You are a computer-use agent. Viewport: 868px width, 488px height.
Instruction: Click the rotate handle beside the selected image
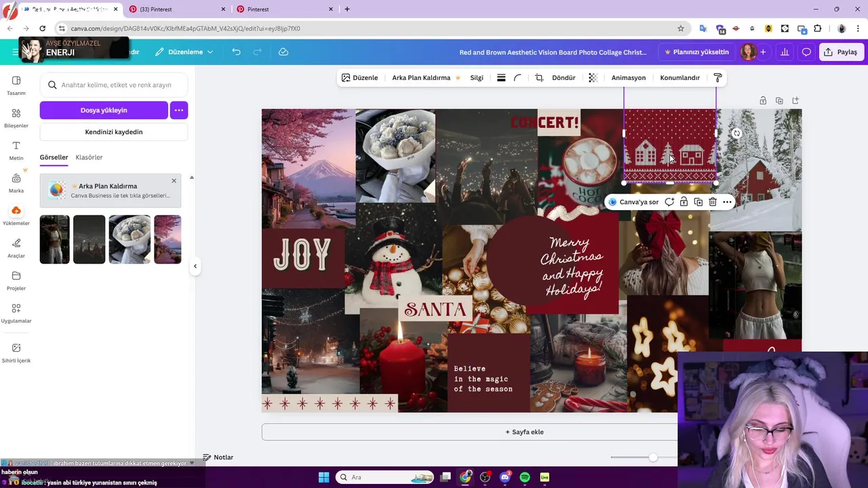pos(736,134)
